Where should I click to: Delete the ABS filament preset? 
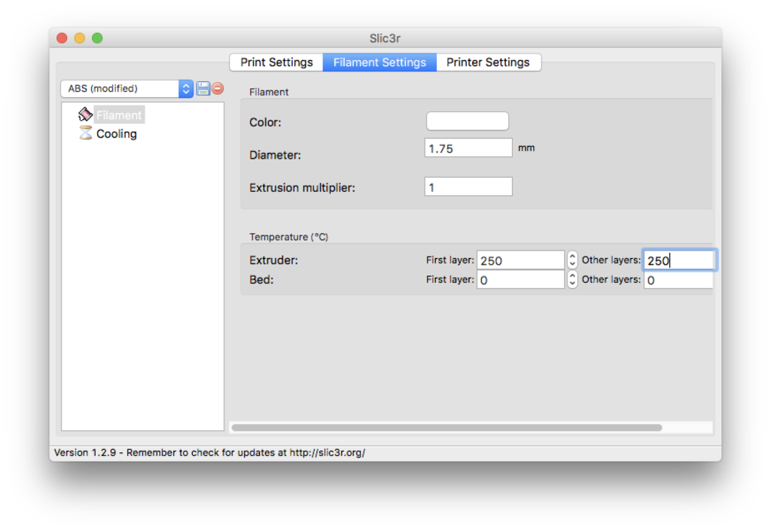(218, 89)
